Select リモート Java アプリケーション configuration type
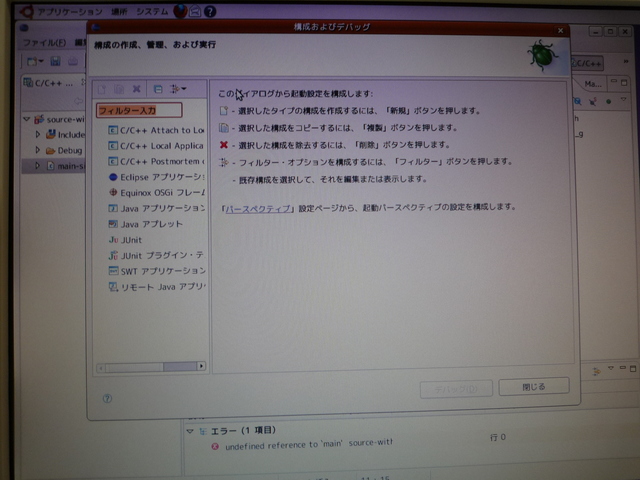Viewport: 640px width, 480px height. pyautogui.click(x=157, y=287)
